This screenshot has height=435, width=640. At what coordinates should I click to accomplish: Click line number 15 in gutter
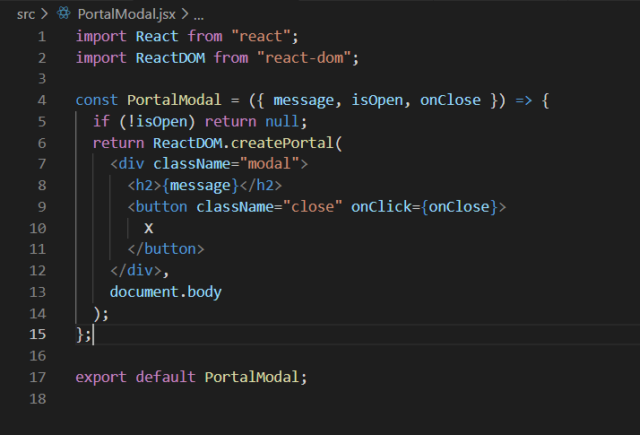pyautogui.click(x=37, y=335)
